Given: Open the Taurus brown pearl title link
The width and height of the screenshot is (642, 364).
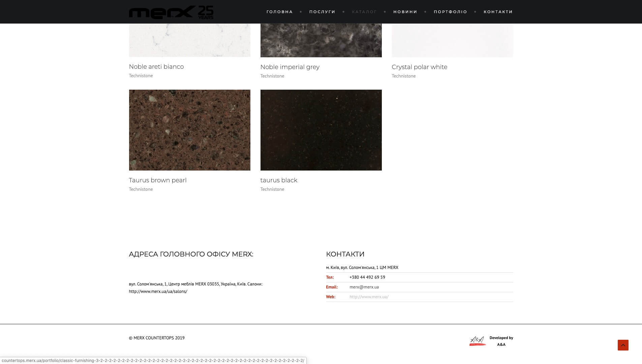Looking at the screenshot, I should [158, 180].
